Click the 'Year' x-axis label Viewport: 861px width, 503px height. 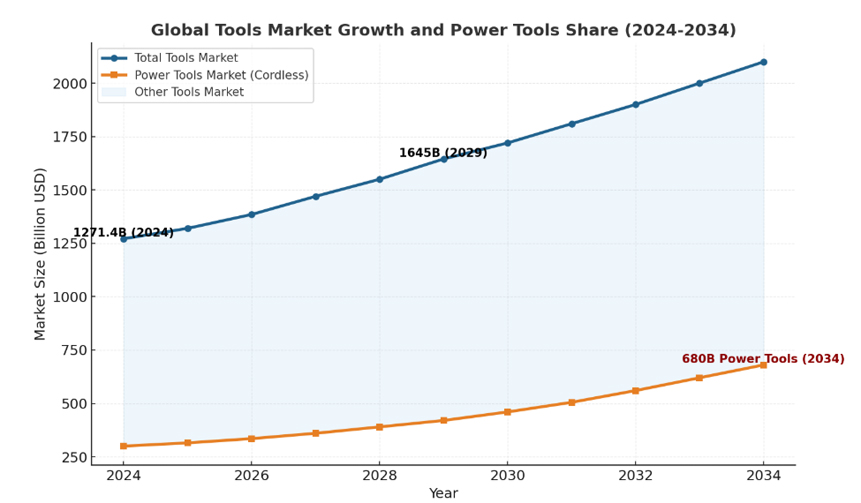443,493
